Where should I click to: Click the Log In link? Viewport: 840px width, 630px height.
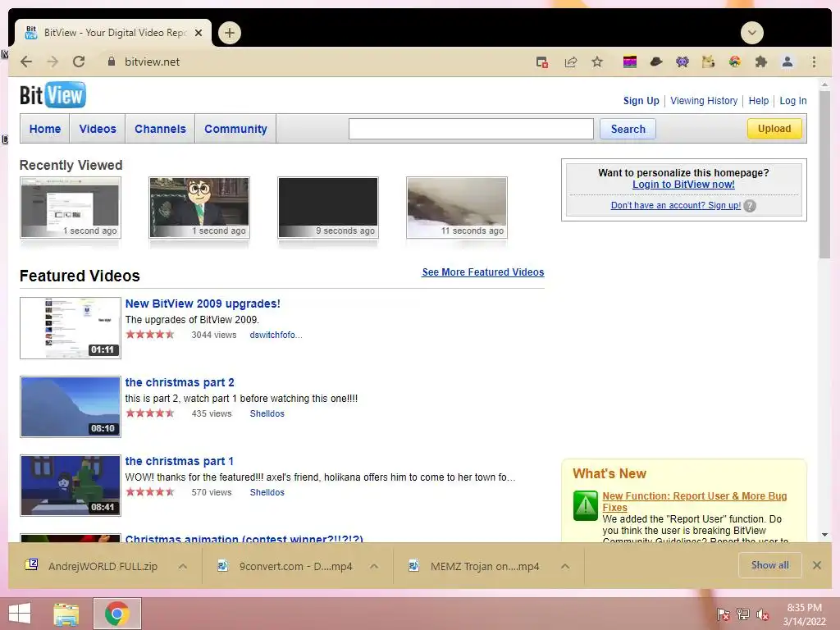point(793,101)
